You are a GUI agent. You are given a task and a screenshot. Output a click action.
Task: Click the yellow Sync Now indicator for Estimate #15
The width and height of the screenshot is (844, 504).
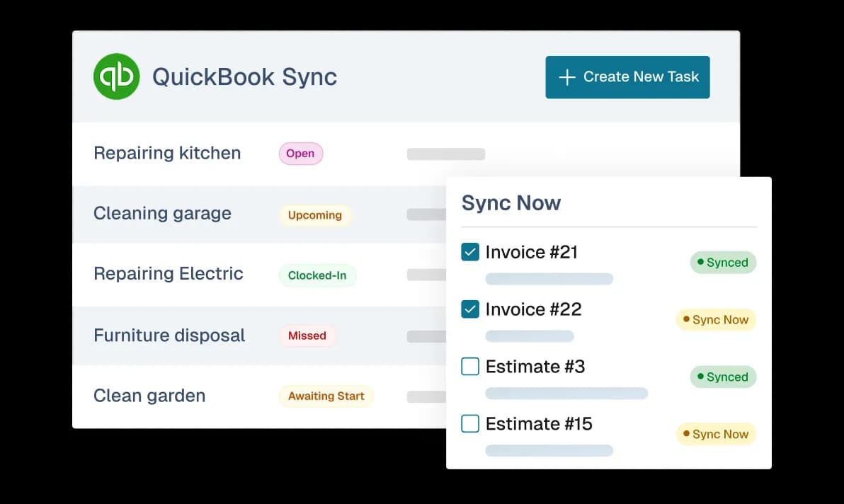685,434
